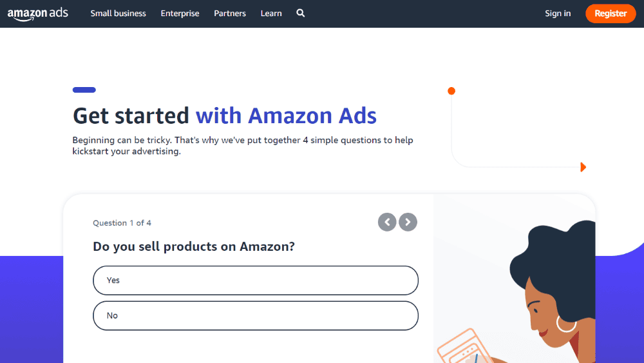Open the Small business menu
This screenshot has height=363, width=644.
click(118, 14)
